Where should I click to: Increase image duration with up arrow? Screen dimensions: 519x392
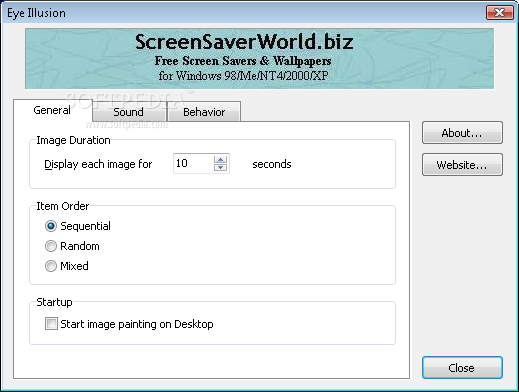[x=220, y=159]
